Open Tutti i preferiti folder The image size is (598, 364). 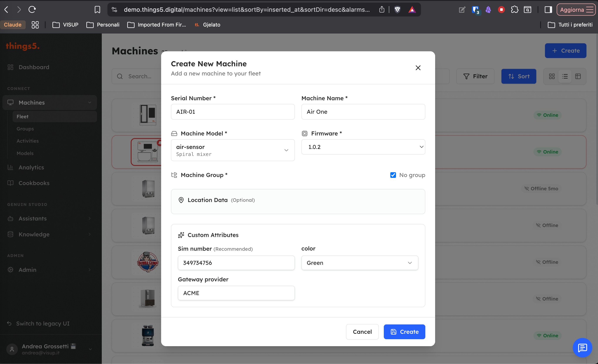coord(570,25)
